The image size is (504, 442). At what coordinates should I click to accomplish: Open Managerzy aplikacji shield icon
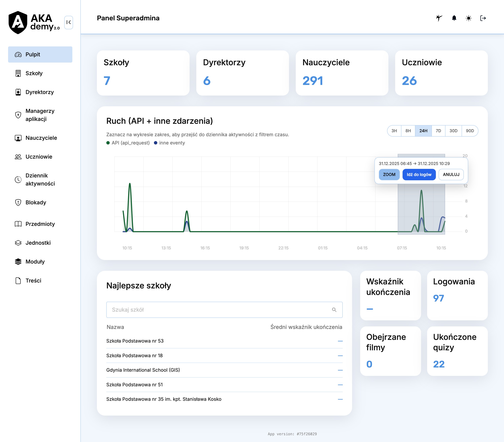tap(18, 115)
